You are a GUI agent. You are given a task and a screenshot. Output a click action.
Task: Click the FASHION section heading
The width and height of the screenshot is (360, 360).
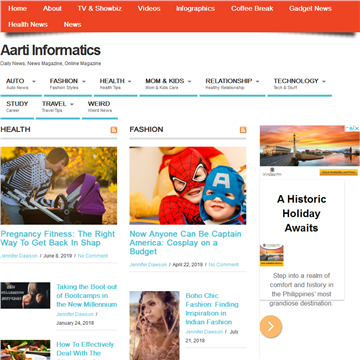click(146, 129)
